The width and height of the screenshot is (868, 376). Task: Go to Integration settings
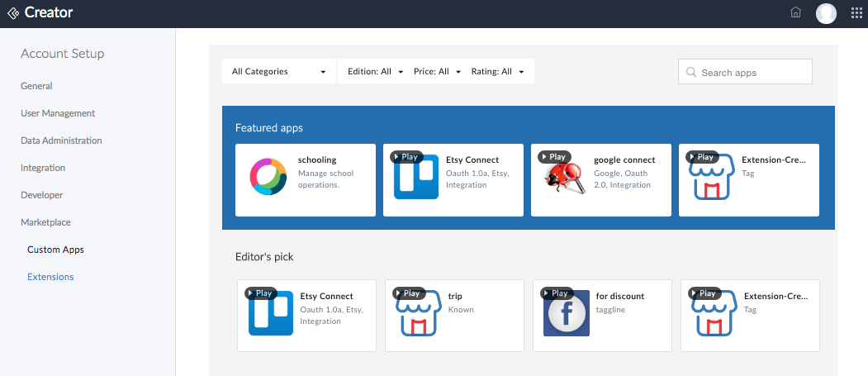43,167
